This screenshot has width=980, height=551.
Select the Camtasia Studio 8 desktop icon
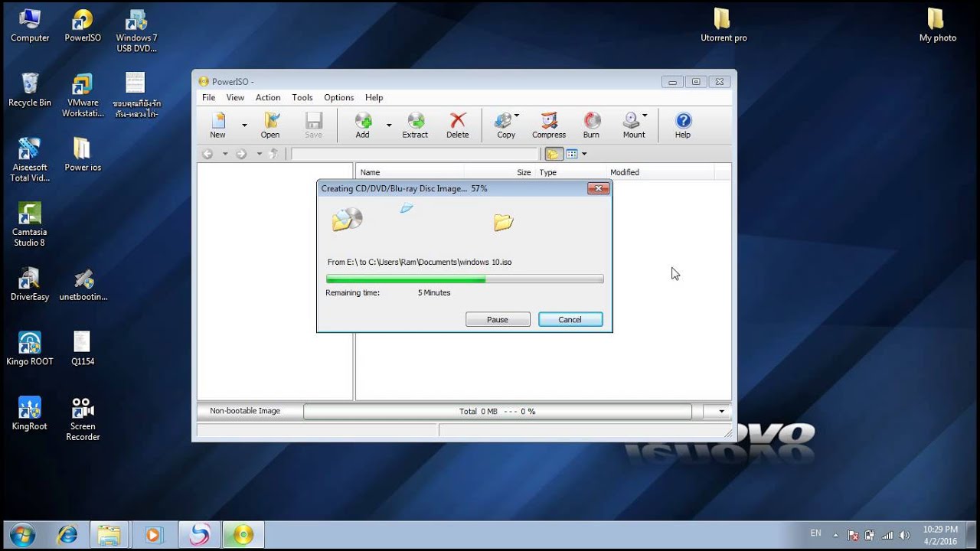click(30, 224)
